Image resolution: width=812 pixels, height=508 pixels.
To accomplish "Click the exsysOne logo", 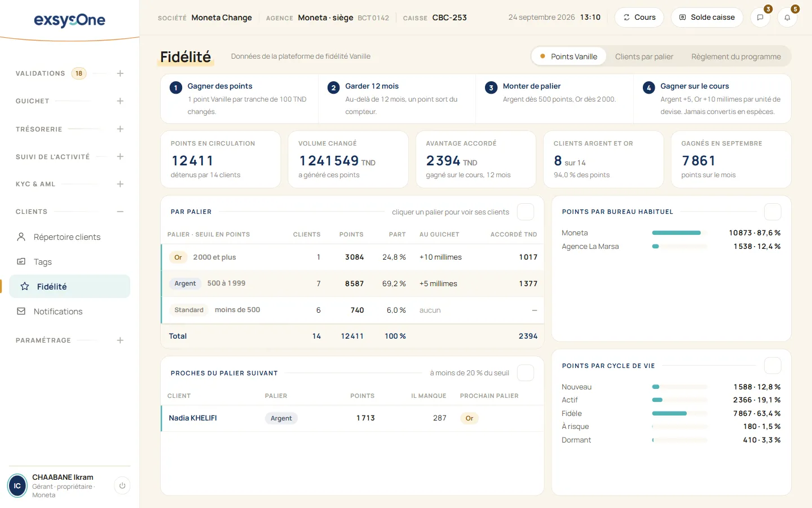I will click(69, 20).
